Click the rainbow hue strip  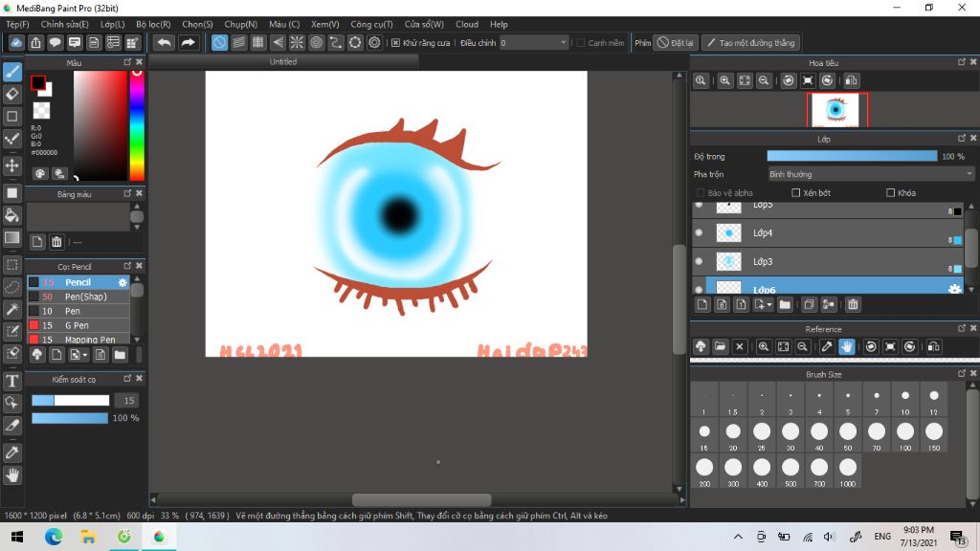[137, 125]
